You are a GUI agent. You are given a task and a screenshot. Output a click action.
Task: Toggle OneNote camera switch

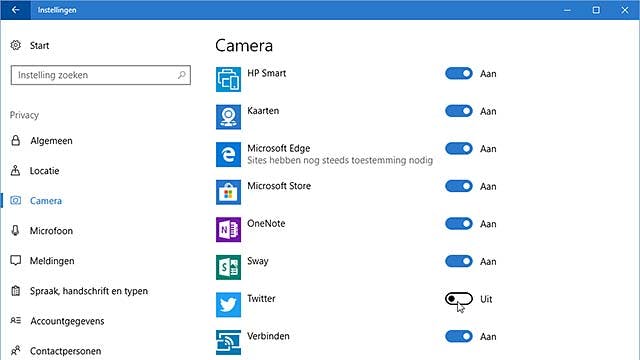pos(459,224)
